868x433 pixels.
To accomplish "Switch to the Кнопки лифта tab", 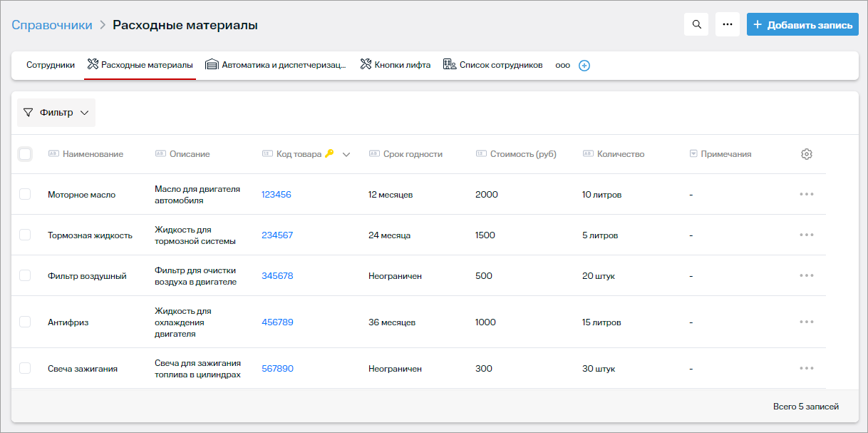I will 396,65.
